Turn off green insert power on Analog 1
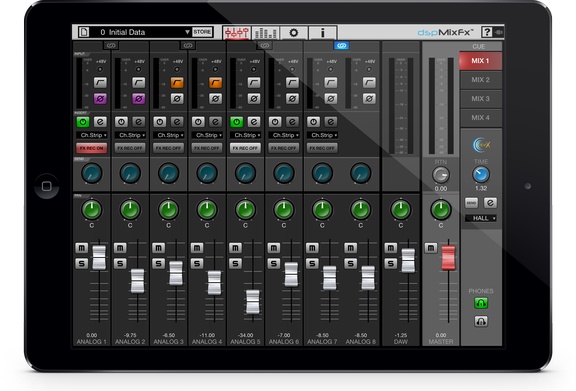The width and height of the screenshot is (576, 391). coord(83,122)
